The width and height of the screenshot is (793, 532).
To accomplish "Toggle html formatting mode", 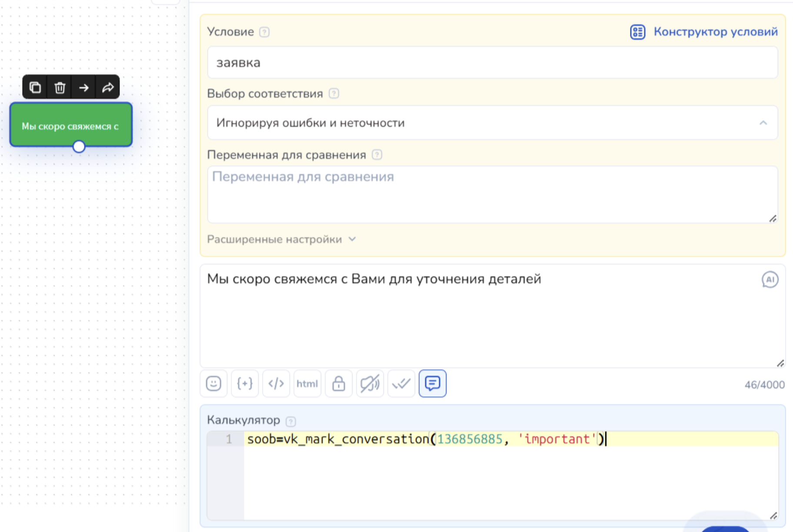I will 307,383.
